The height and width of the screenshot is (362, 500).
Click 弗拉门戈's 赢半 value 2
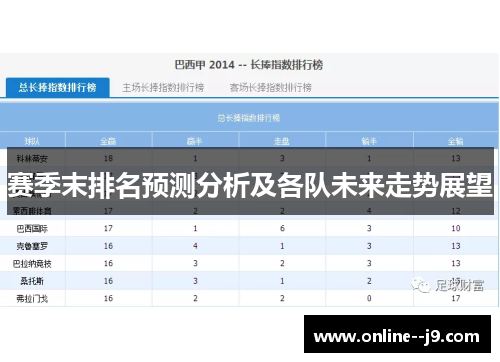pyautogui.click(x=195, y=298)
